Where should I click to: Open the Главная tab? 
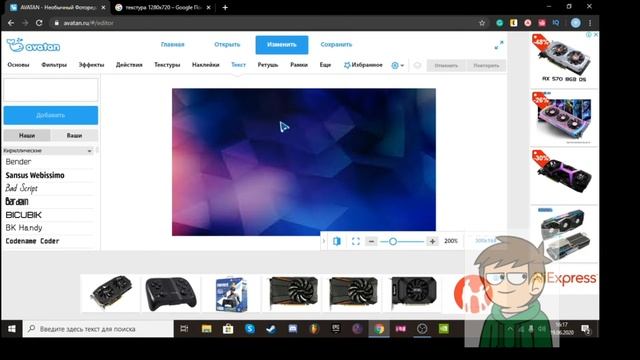173,44
